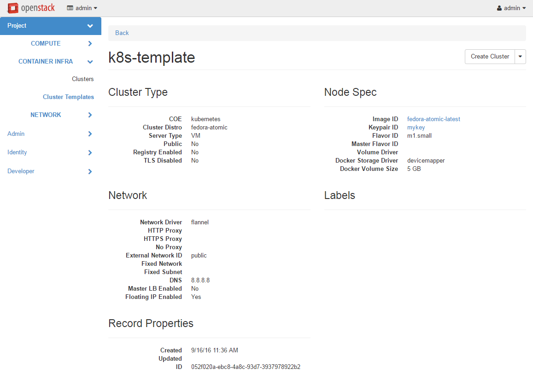Click the OpenStack logo
This screenshot has width=533, height=392.
point(31,8)
